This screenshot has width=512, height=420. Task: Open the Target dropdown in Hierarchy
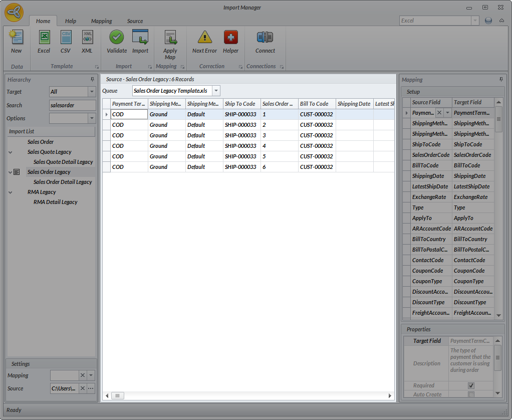(x=92, y=92)
